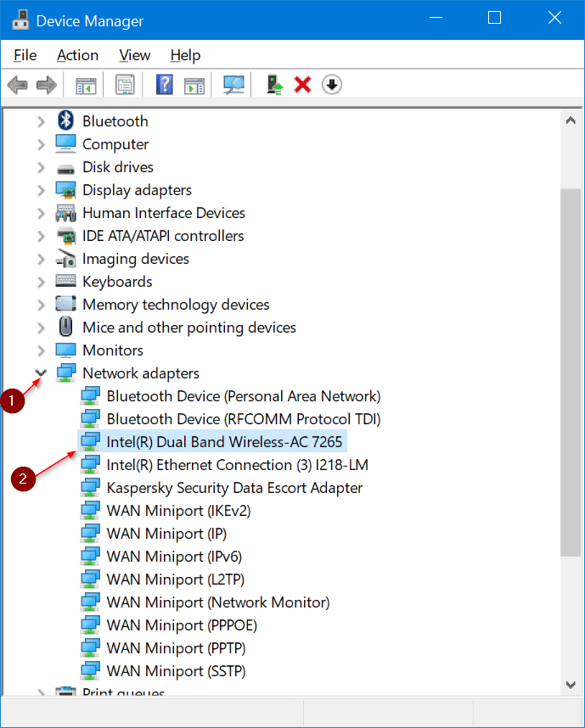This screenshot has height=728, width=585.
Task: Expand the Disk drives node
Action: pyautogui.click(x=41, y=167)
